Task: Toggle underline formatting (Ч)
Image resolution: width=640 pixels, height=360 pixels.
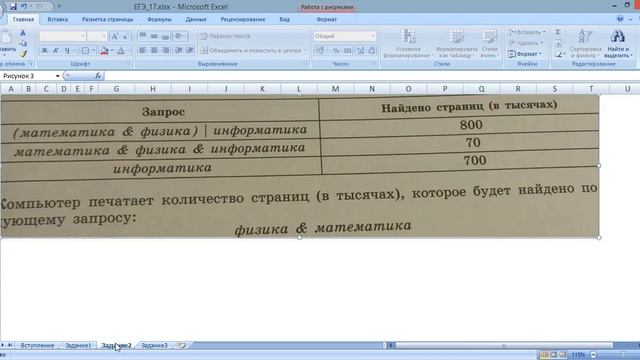Action: (67, 51)
